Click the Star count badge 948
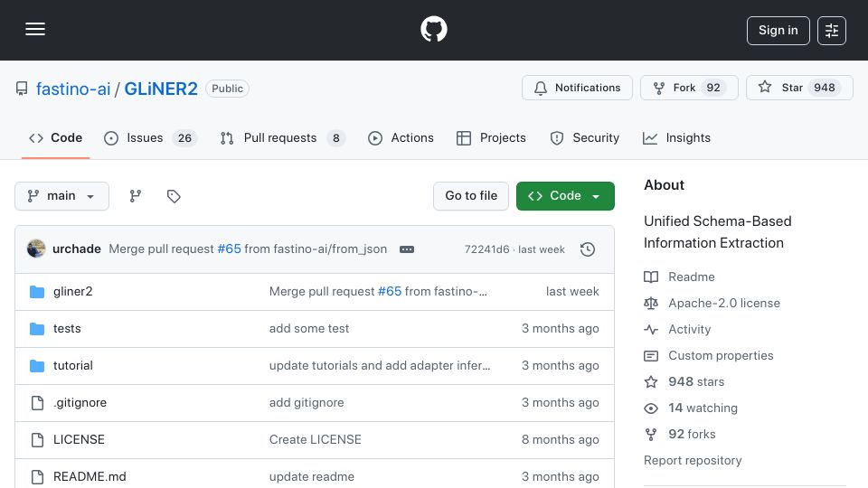Viewport: 868px width, 488px height. (x=825, y=88)
